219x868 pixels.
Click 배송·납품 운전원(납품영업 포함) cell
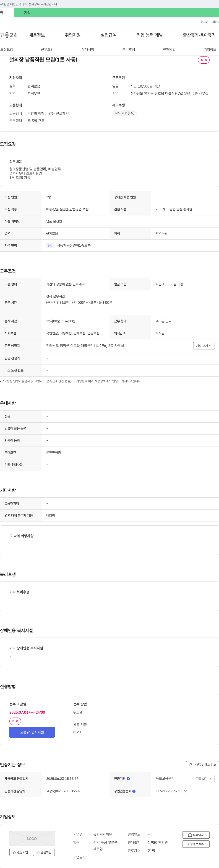68,209
